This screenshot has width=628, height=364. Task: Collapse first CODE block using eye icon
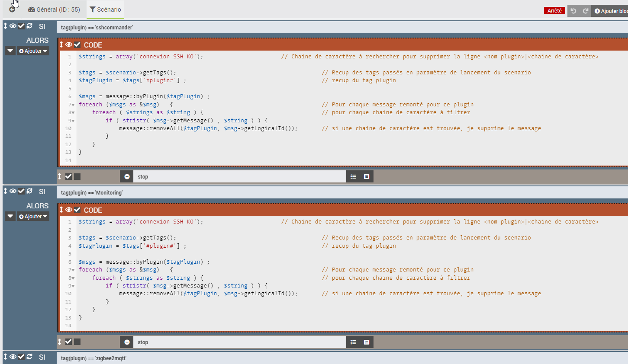click(69, 45)
